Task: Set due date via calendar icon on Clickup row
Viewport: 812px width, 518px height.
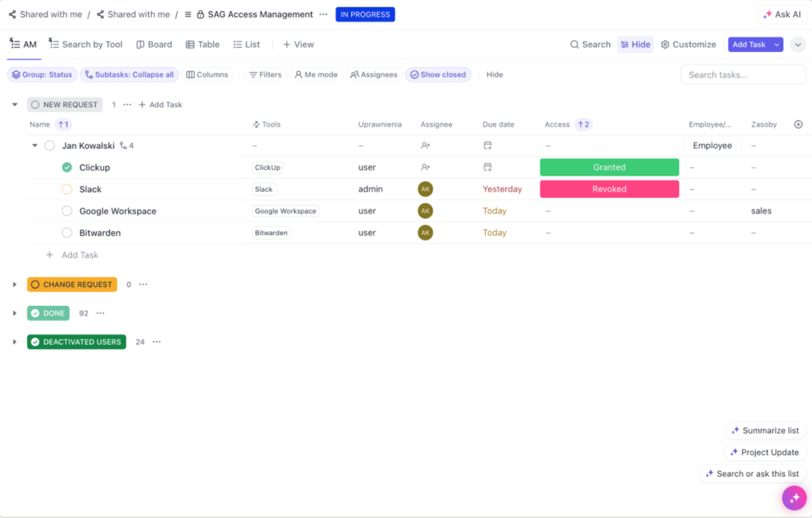Action: [x=487, y=167]
